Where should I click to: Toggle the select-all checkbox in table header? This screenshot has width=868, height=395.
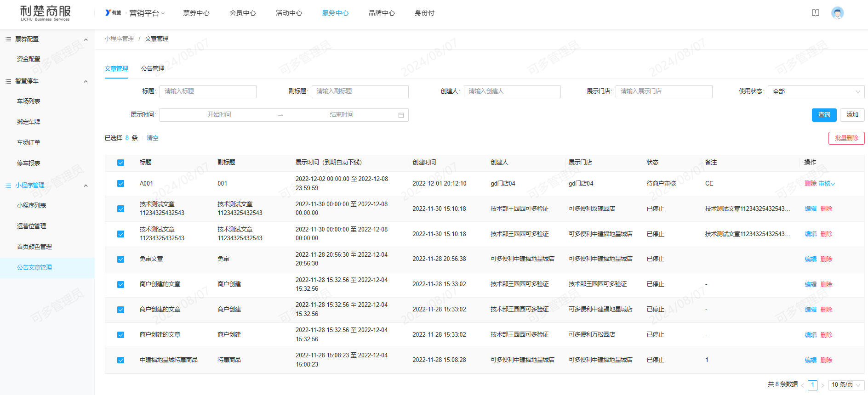coord(120,163)
